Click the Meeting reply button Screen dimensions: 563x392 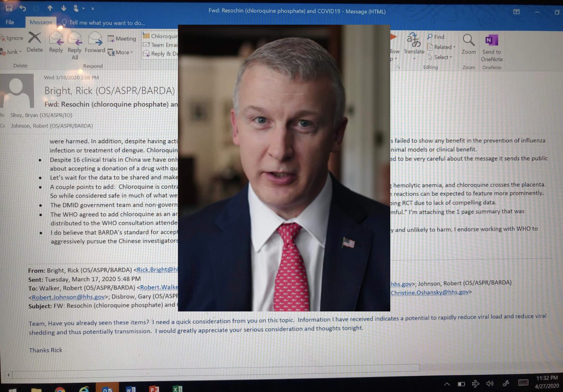[122, 39]
